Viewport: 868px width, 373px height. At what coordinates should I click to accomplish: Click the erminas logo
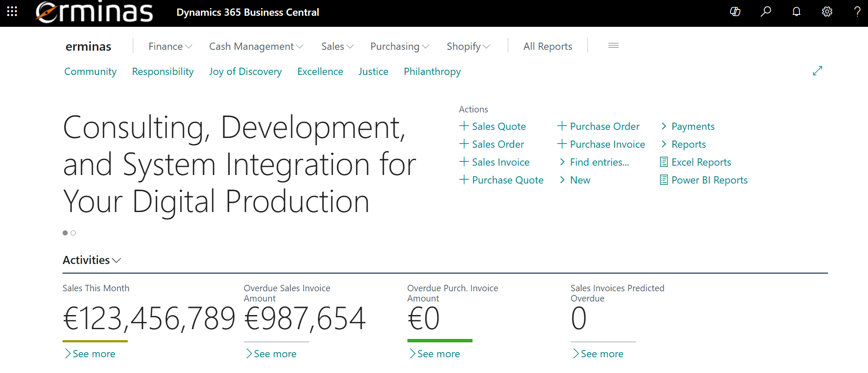[94, 12]
